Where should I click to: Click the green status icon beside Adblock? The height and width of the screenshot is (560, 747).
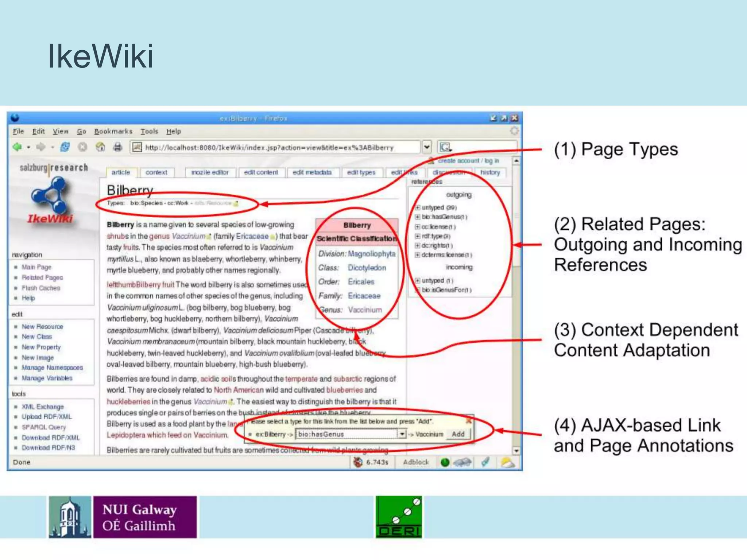[445, 462]
